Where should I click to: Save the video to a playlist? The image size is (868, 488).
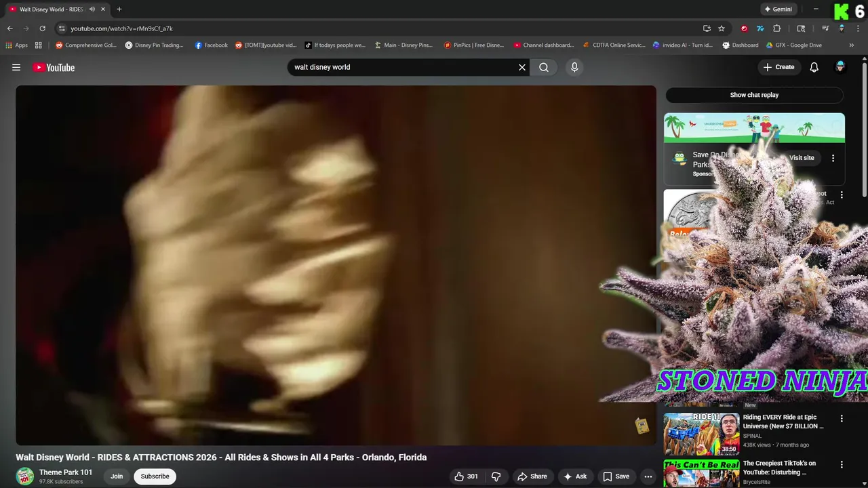pyautogui.click(x=616, y=476)
